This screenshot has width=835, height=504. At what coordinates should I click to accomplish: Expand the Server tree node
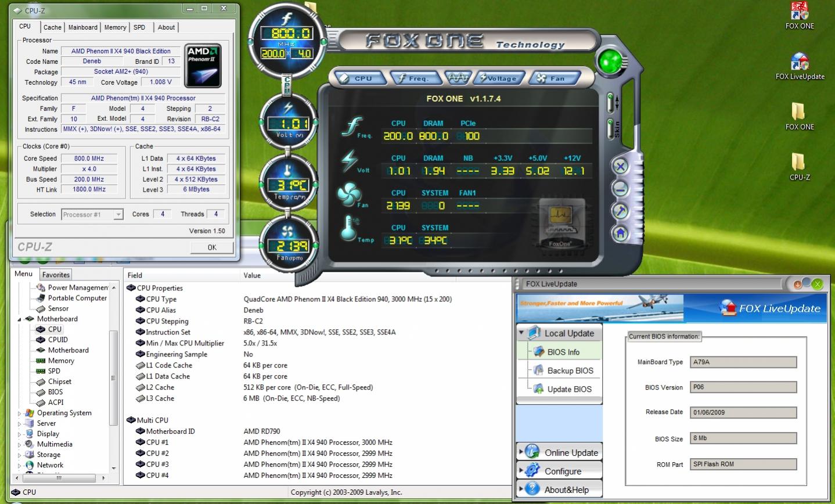[x=19, y=424]
